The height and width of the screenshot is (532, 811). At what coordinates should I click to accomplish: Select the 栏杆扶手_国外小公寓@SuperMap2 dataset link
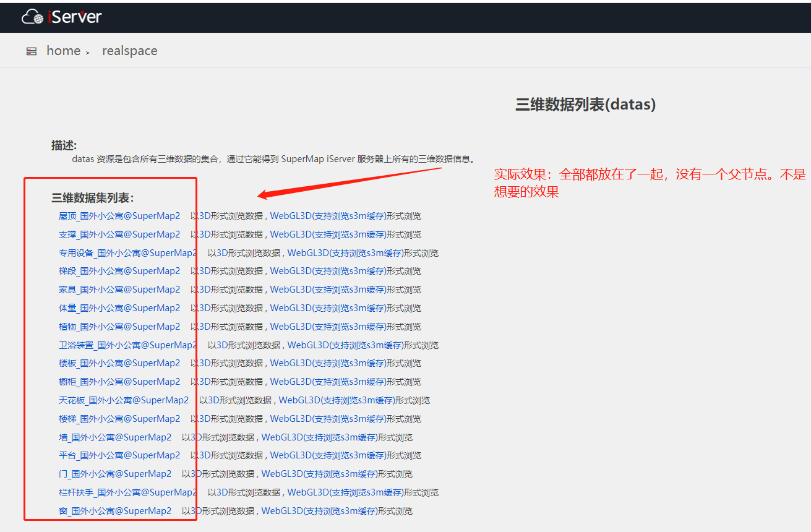coord(128,492)
